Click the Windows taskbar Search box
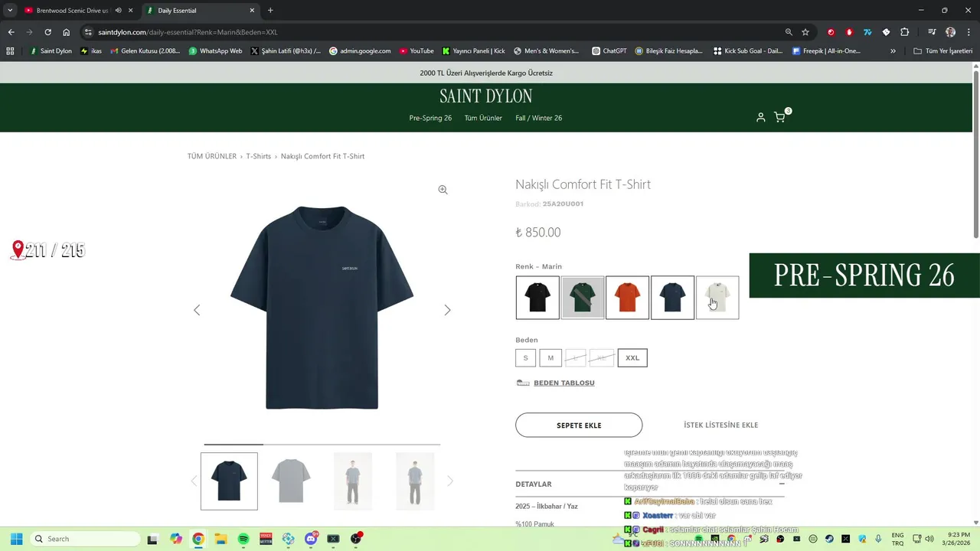Viewport: 980px width, 551px height. (86, 539)
